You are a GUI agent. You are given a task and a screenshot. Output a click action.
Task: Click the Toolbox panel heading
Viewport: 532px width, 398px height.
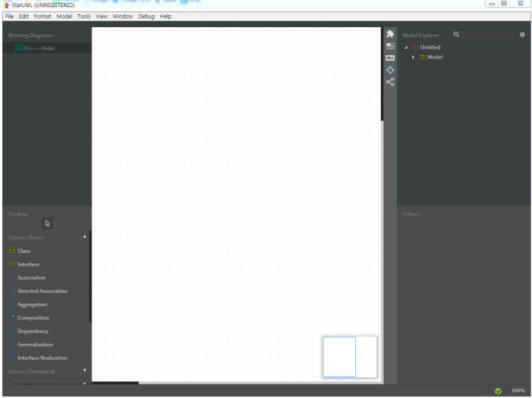tap(18, 214)
